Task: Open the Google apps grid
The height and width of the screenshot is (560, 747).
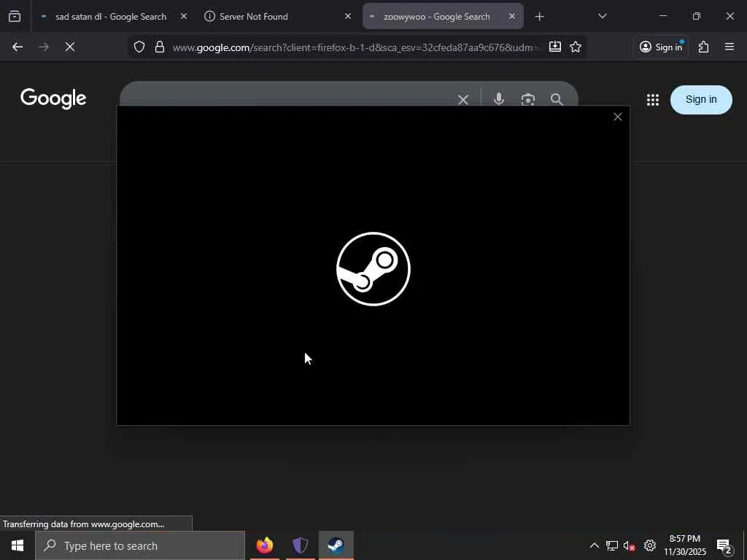Action: click(653, 99)
